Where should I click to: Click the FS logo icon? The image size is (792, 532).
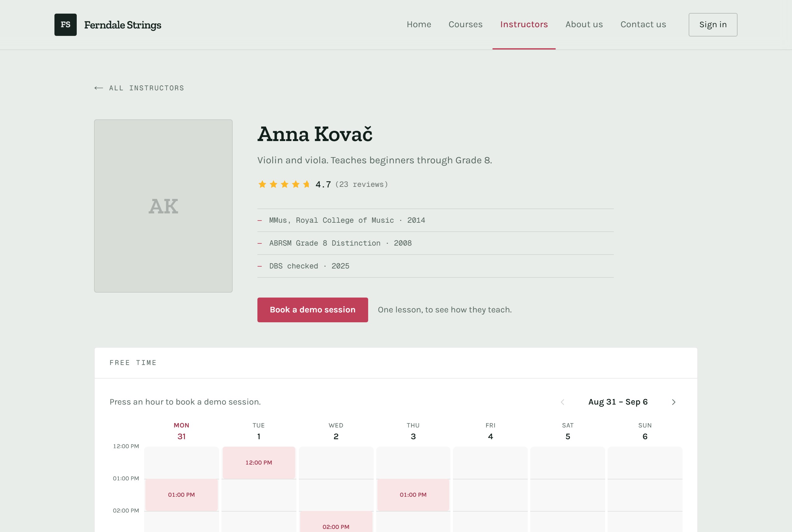[x=66, y=25]
